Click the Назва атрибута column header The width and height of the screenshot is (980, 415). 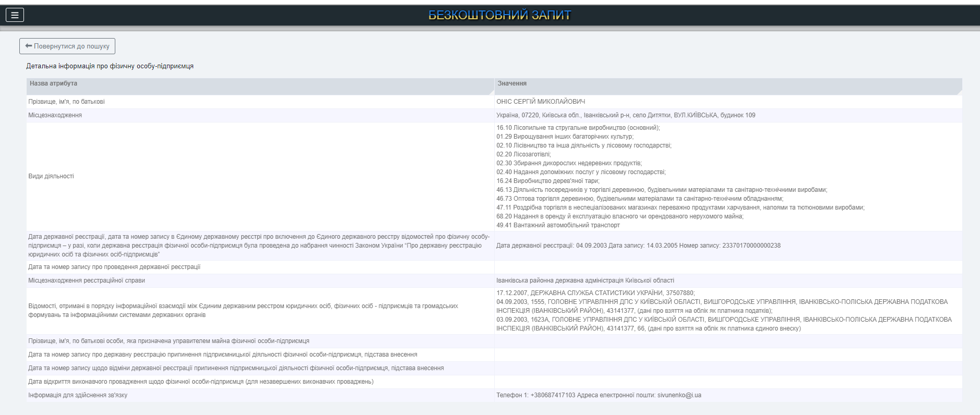coord(54,83)
